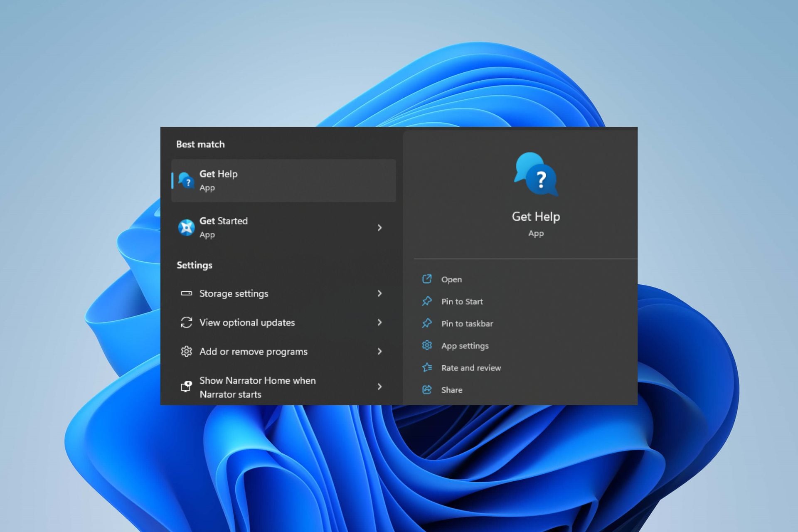Click Pin to taskbar
Image resolution: width=798 pixels, height=532 pixels.
467,323
